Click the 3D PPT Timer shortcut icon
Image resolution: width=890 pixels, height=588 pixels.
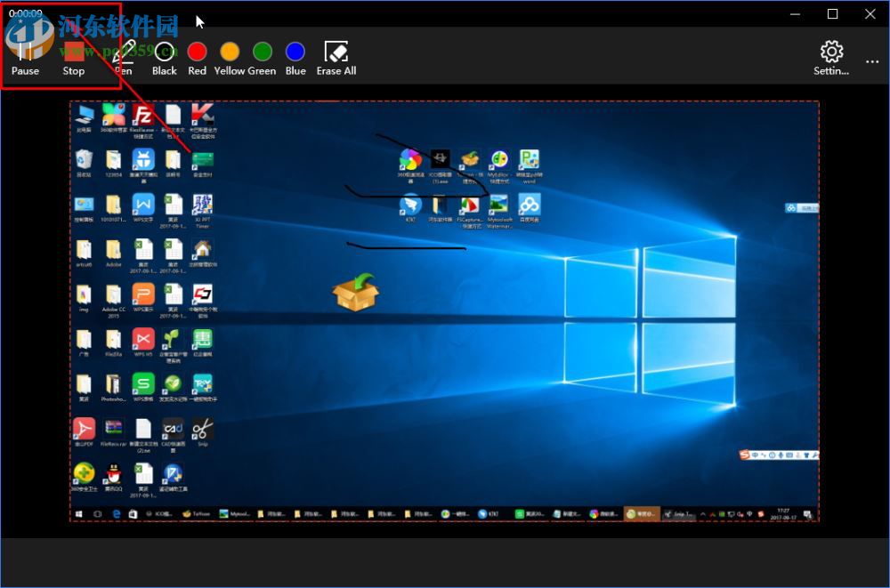[x=203, y=211]
